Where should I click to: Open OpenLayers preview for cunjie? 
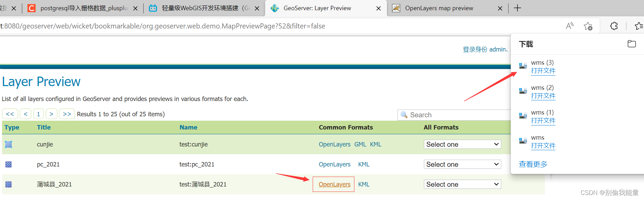tap(334, 144)
